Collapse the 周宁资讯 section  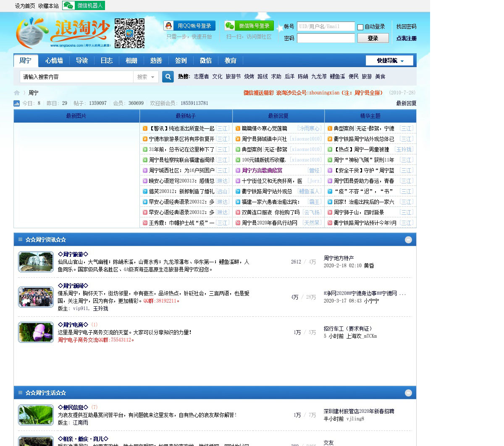(x=408, y=240)
